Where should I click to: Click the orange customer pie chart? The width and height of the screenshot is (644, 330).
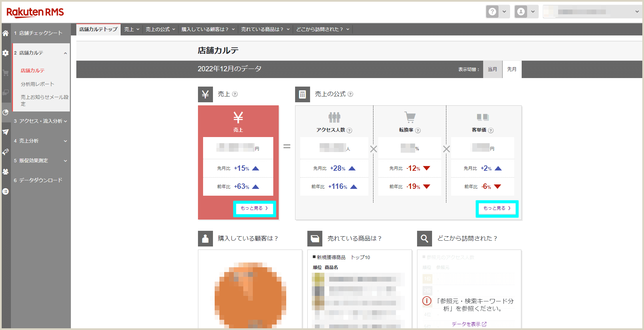[250, 296]
